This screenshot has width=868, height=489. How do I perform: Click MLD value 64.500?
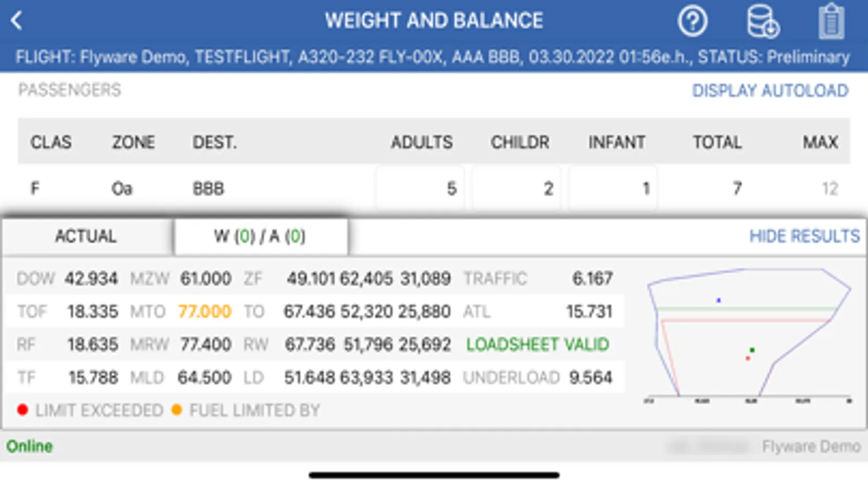point(205,378)
